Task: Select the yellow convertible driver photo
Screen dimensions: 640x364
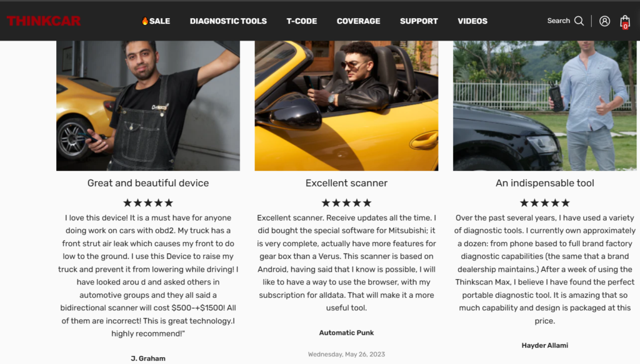Action: (346, 105)
